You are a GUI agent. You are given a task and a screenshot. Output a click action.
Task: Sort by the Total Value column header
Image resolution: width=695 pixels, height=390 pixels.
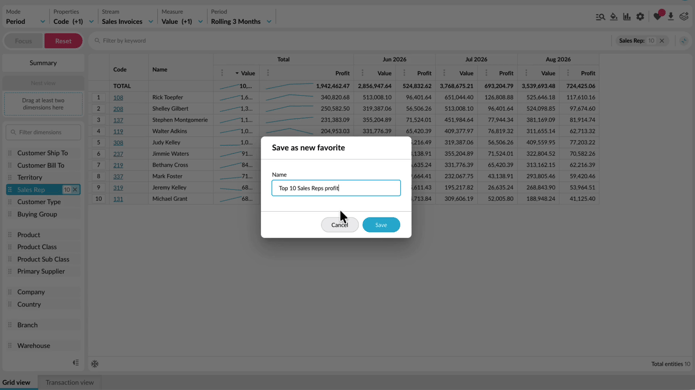click(247, 73)
